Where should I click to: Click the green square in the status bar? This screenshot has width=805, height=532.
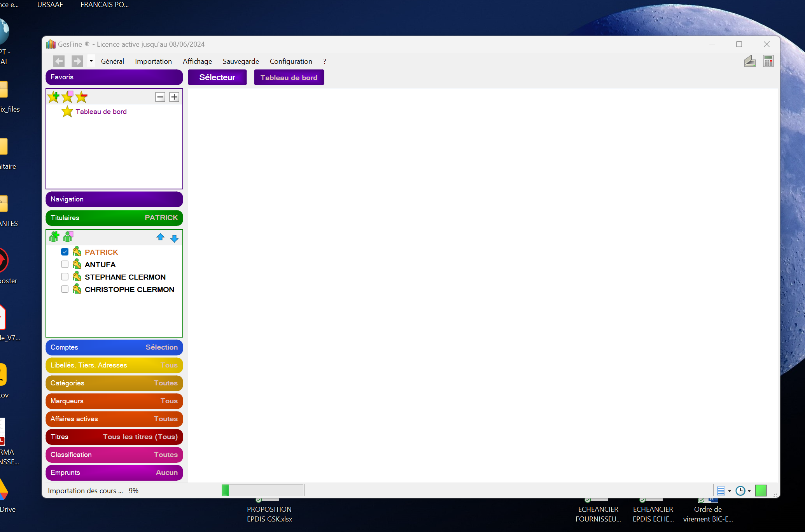(x=760, y=491)
